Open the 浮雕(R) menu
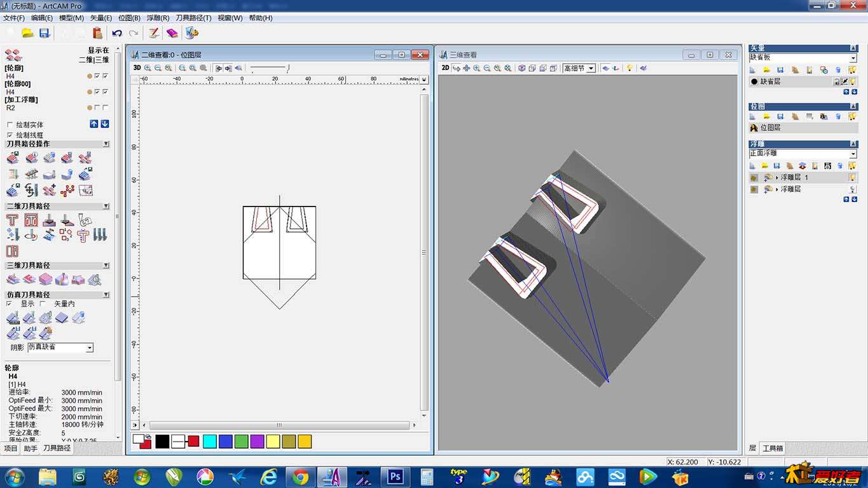The image size is (868, 488). (158, 18)
